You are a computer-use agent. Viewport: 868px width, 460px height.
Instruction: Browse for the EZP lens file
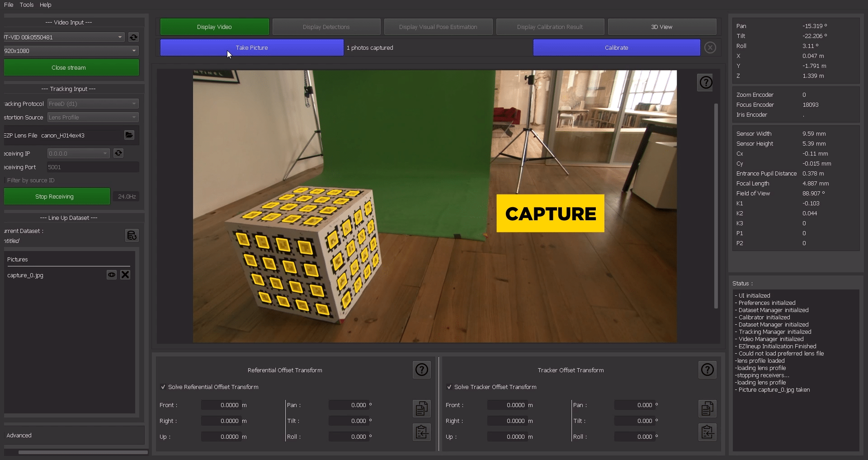click(x=129, y=135)
